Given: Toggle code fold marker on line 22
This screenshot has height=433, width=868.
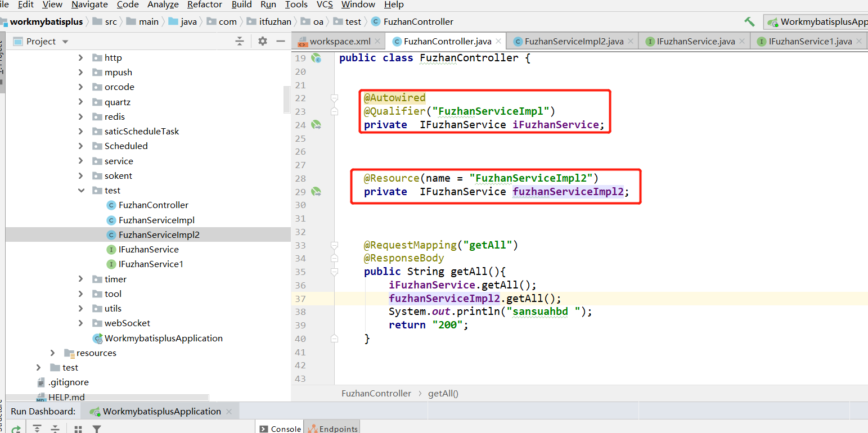Looking at the screenshot, I should pyautogui.click(x=334, y=98).
